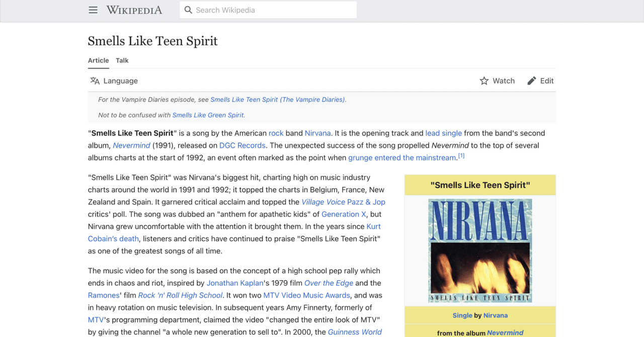Follow the rock link

point(276,133)
